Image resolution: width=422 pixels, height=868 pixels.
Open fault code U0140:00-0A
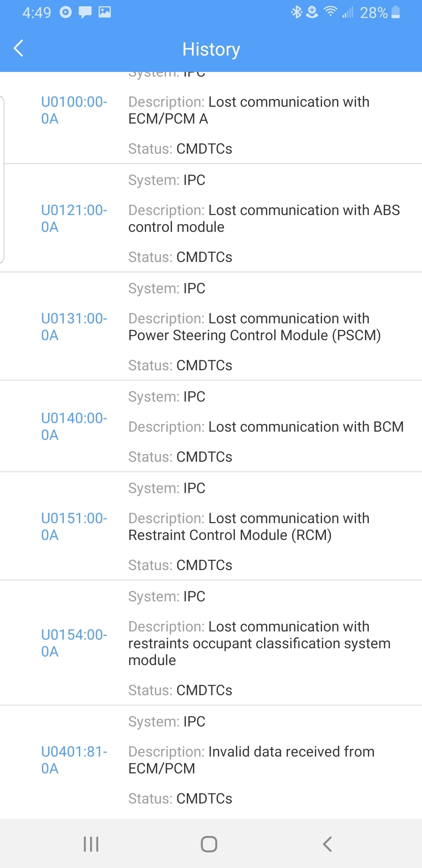pos(74,427)
